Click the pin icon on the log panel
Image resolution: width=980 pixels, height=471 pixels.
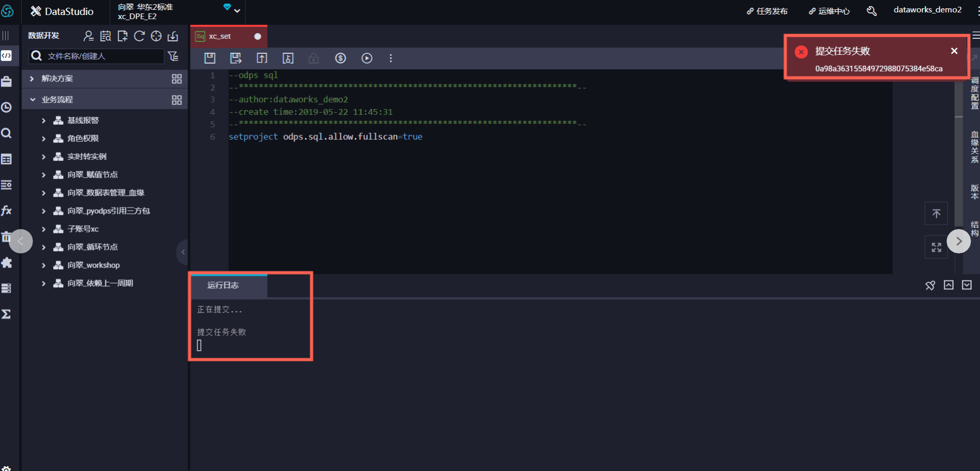coord(930,285)
